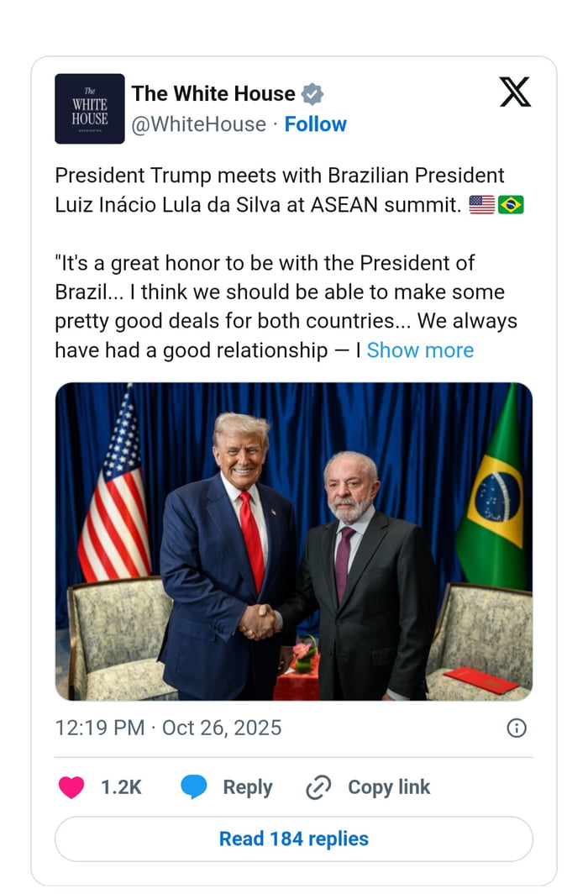Follow the @WhiteHouse account
Screen dimensions: 588x894
(x=316, y=124)
